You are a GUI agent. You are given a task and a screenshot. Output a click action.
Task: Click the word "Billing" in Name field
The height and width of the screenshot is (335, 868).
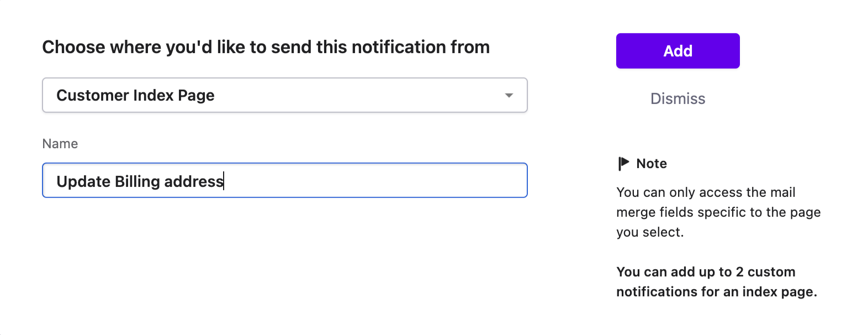[x=137, y=181]
